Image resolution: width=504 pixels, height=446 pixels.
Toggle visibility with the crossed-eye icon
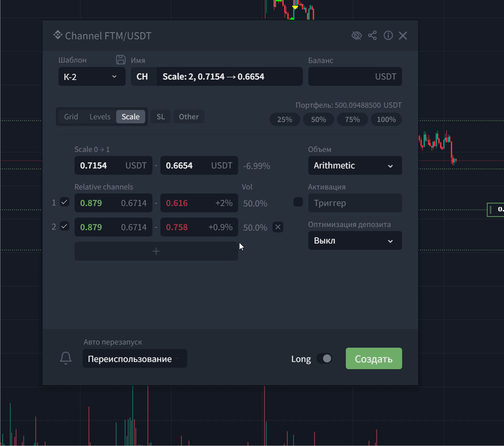(x=357, y=35)
